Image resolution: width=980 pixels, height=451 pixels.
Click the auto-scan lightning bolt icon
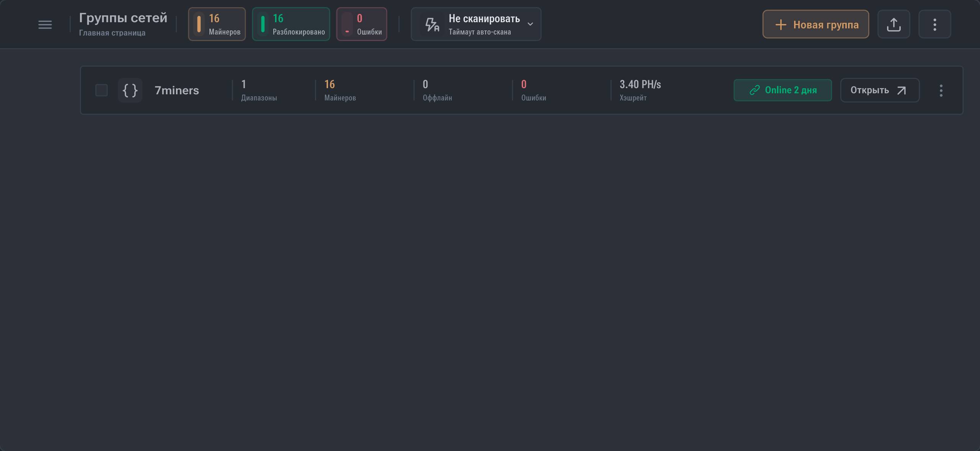pyautogui.click(x=432, y=25)
